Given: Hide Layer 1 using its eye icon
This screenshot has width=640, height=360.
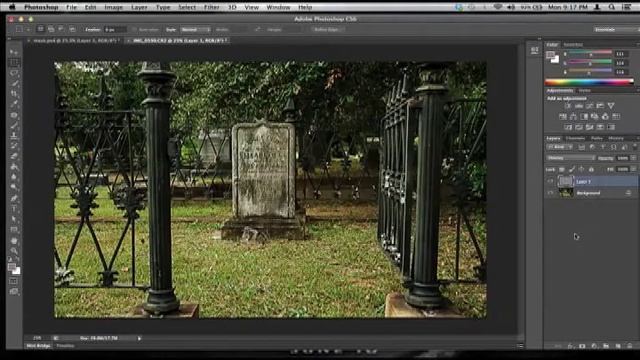Looking at the screenshot, I should (550, 181).
